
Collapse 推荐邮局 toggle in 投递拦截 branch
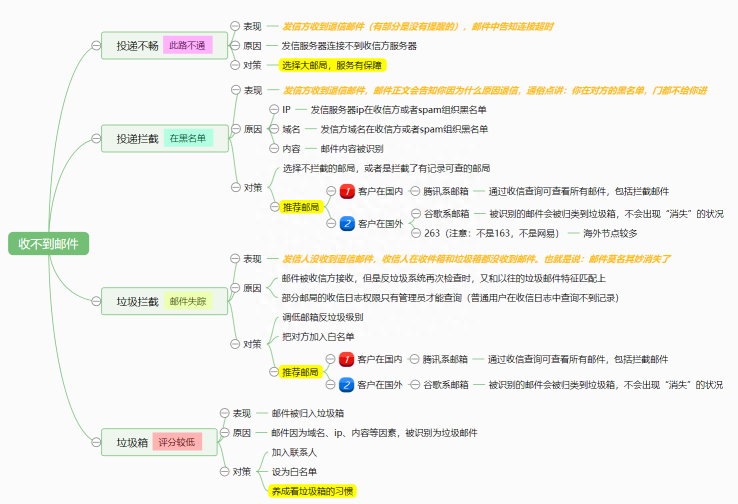tap(274, 207)
